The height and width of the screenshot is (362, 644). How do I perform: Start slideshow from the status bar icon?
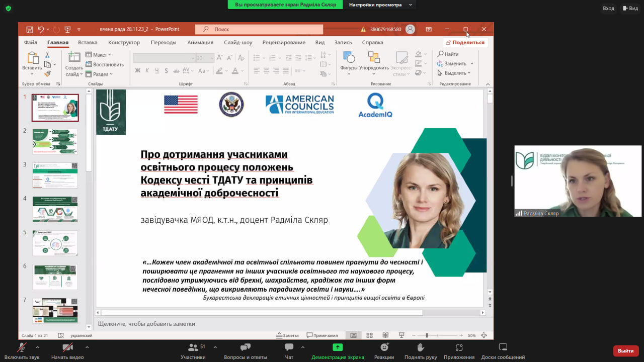[401, 335]
